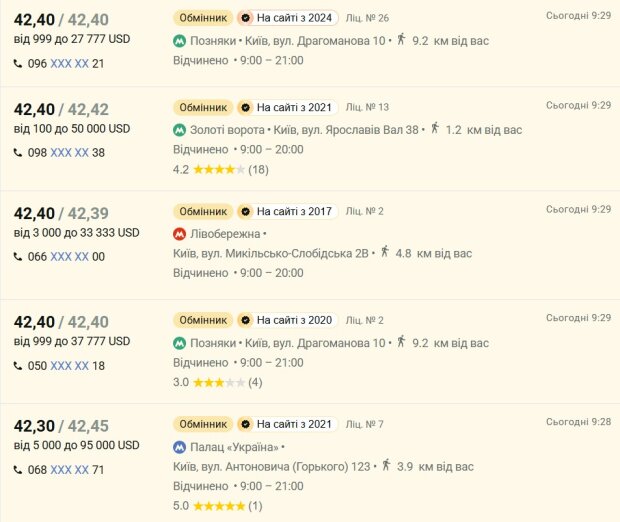Click green metro icon beside Золоті ворота

[x=180, y=130]
